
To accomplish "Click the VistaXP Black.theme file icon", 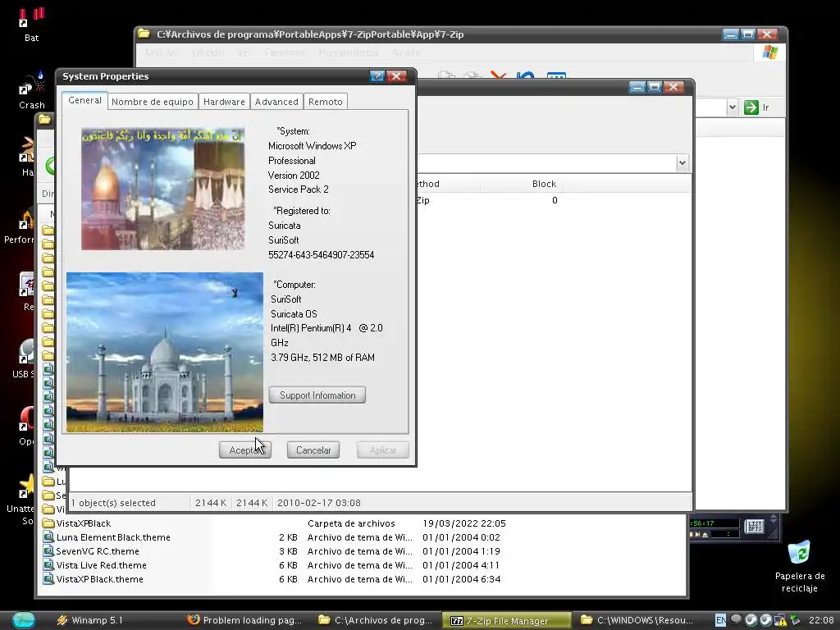I will 48,579.
